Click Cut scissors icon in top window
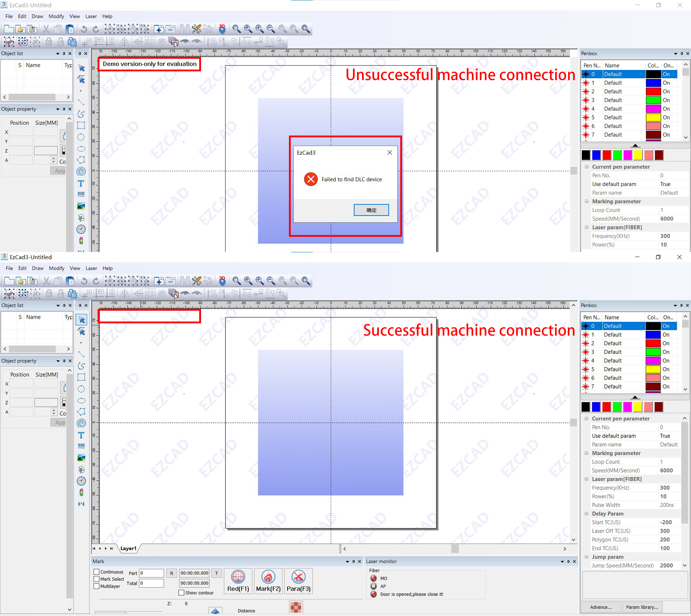Screen dimensions: 691x616 point(46,29)
